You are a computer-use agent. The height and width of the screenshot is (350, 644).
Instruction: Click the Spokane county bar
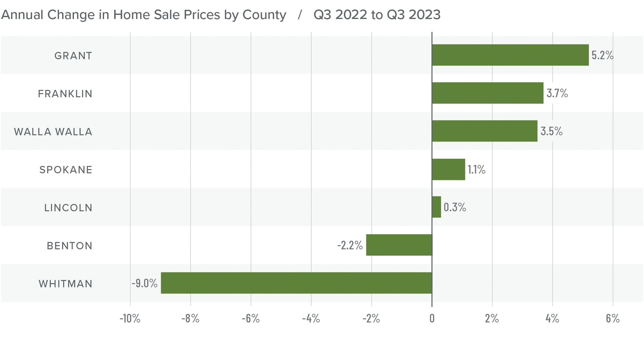click(x=448, y=169)
